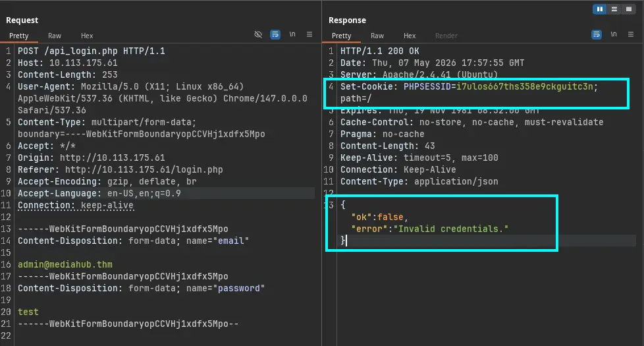The height and width of the screenshot is (346, 644).
Task: Click the admin@mediahub.thm value
Action: 65,265
